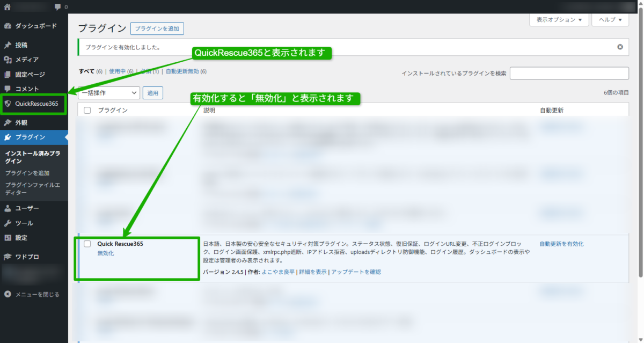The width and height of the screenshot is (644, 343).
Task: Open the メディア (Media) icon
Action: pos(9,60)
